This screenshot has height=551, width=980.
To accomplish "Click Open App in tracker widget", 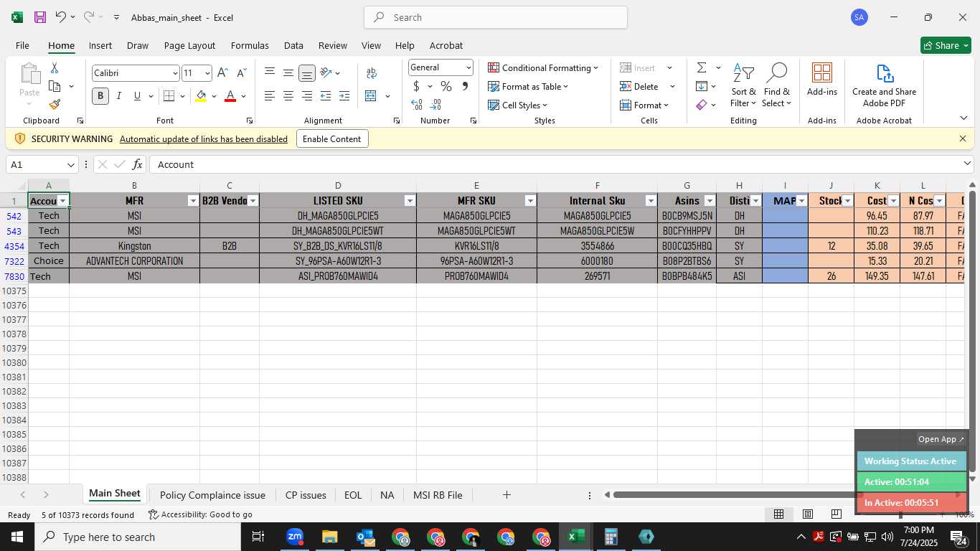I will (x=941, y=439).
